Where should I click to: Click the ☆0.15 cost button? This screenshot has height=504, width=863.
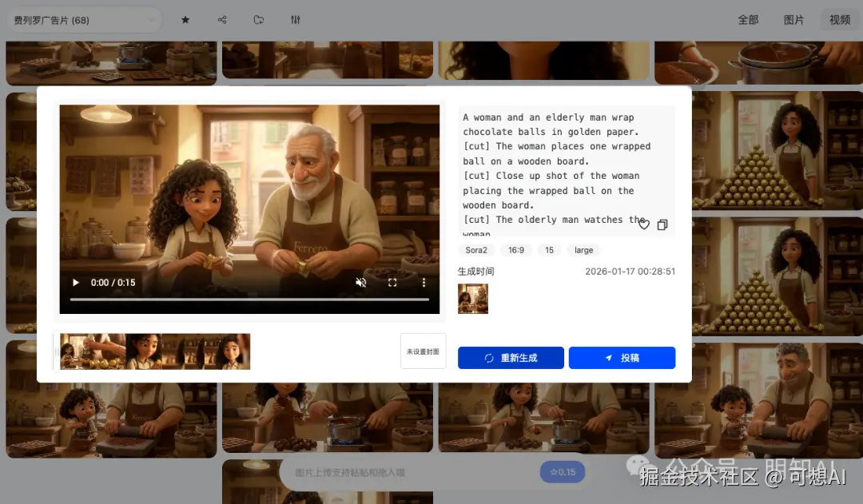(563, 472)
